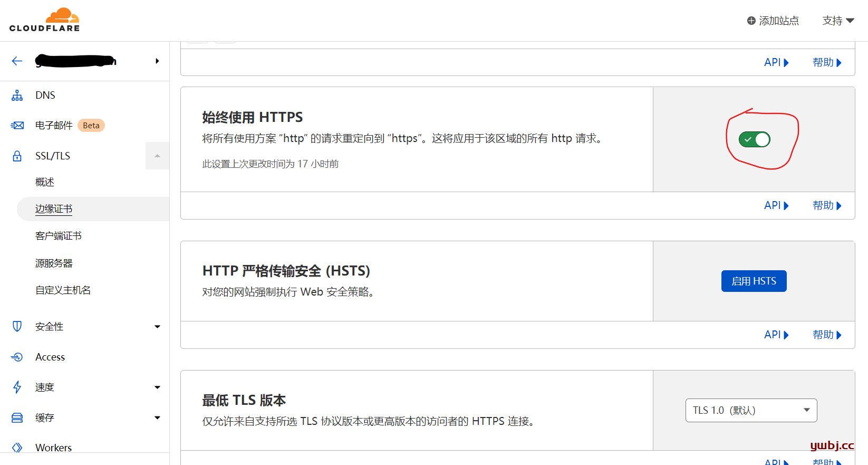The image size is (868, 465).
Task: Click the Security shield icon
Action: click(x=17, y=327)
